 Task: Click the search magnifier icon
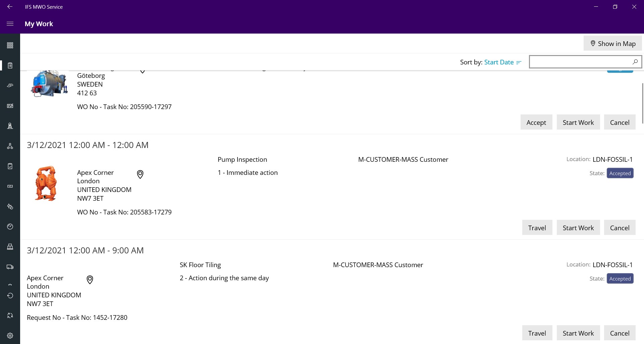[635, 62]
